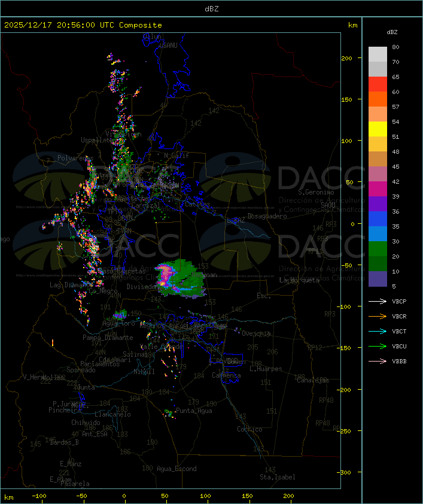Pick the royal blue 35–36 dBZ swatch
This screenshot has width=423, height=504.
click(378, 218)
